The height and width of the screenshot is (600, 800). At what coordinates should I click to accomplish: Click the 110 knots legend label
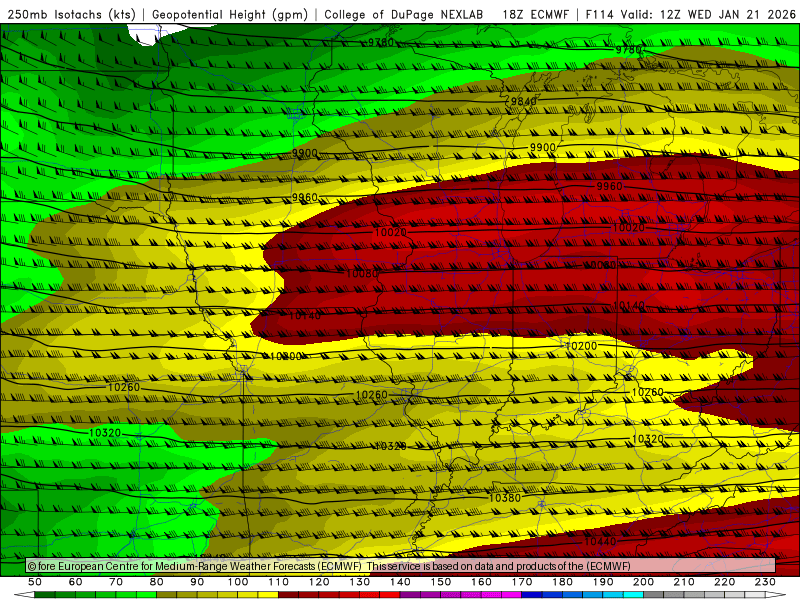pyautogui.click(x=279, y=582)
